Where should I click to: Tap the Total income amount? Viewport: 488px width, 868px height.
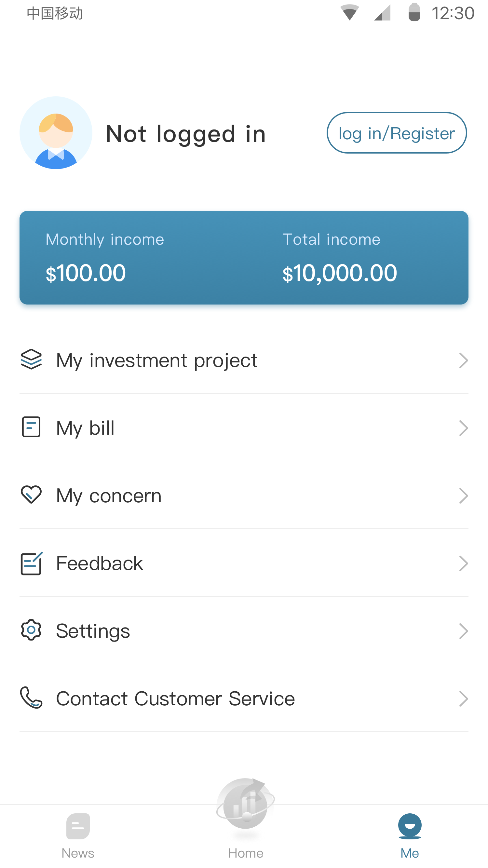340,273
